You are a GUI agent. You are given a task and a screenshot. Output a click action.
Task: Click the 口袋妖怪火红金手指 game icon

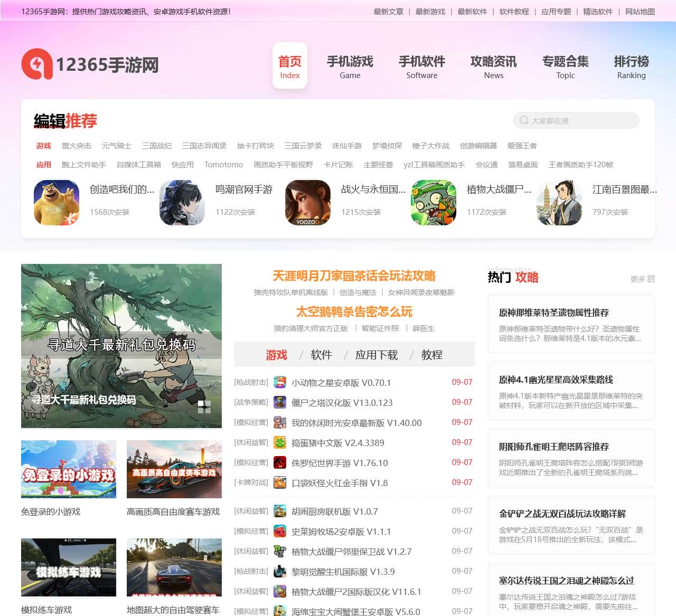pos(280,482)
